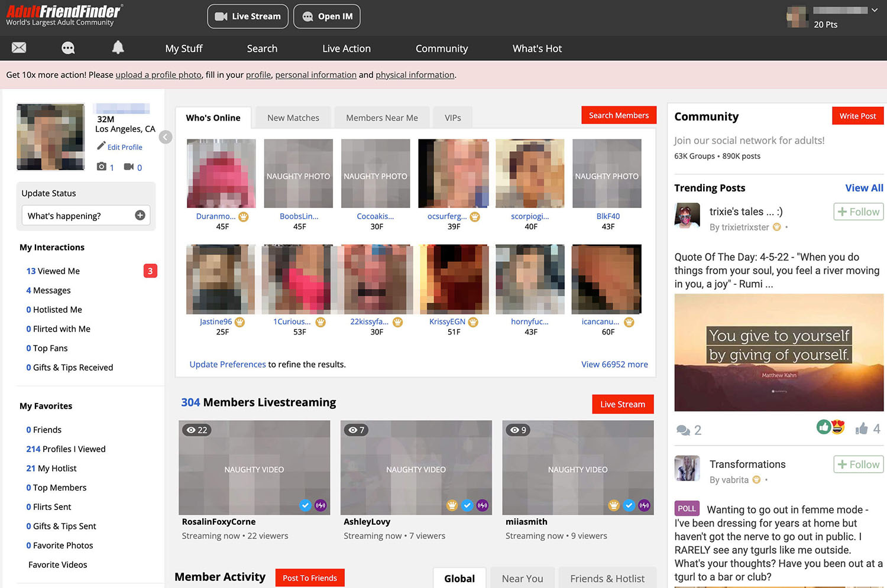Follow the trixie's tales post
The width and height of the screenshot is (887, 588).
click(858, 212)
